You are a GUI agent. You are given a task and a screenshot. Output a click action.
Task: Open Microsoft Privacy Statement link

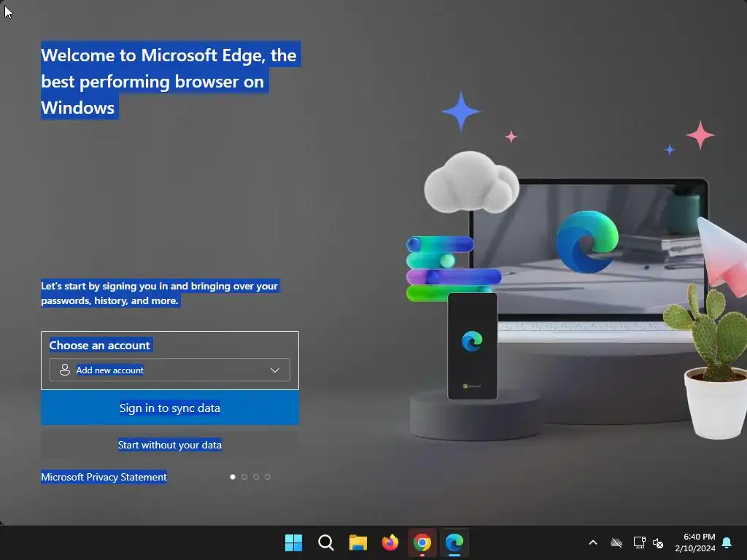click(104, 477)
